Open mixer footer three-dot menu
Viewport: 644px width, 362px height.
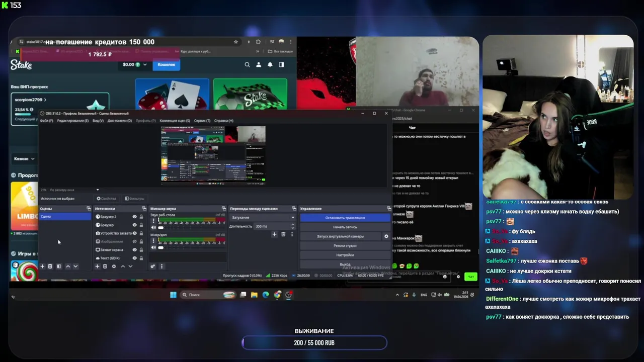(162, 266)
